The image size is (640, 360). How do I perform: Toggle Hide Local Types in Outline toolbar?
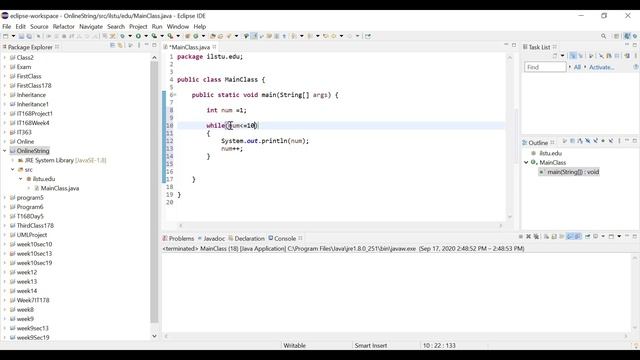[611, 141]
